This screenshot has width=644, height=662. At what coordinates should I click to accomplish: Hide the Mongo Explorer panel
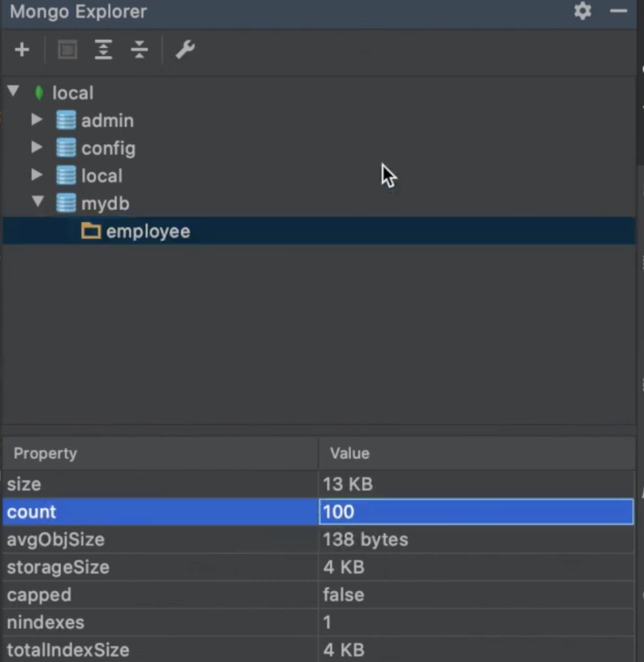[618, 12]
